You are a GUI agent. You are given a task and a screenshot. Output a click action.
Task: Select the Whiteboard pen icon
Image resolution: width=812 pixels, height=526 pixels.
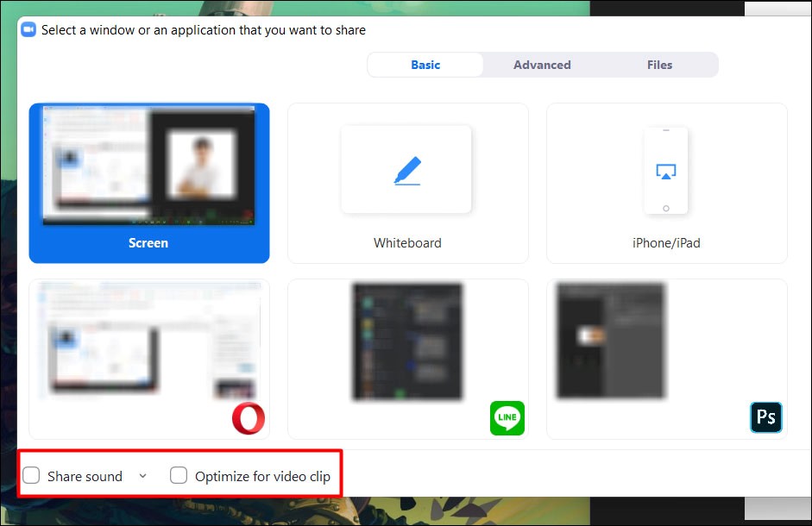coord(407,170)
